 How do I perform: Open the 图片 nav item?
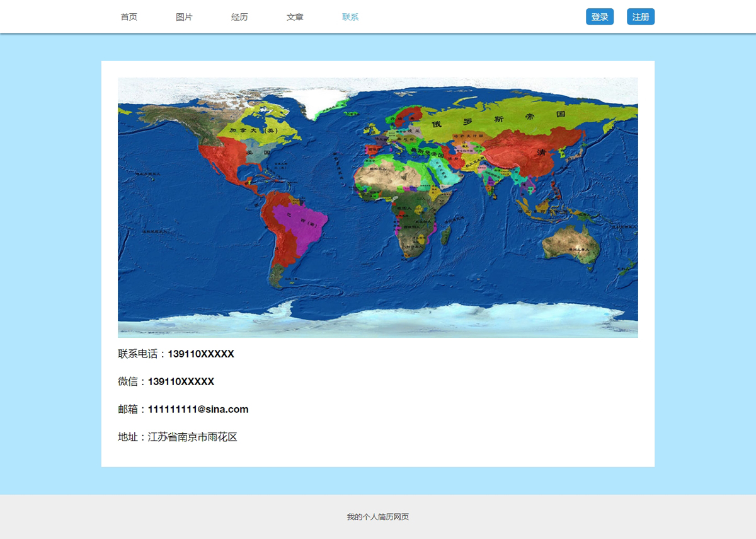pos(185,17)
